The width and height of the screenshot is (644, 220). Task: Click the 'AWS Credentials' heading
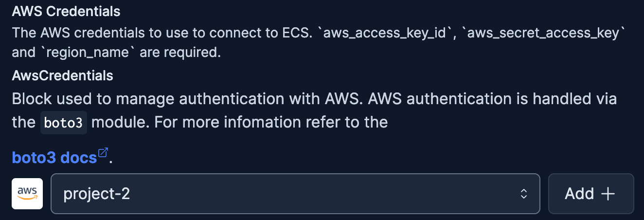[66, 11]
